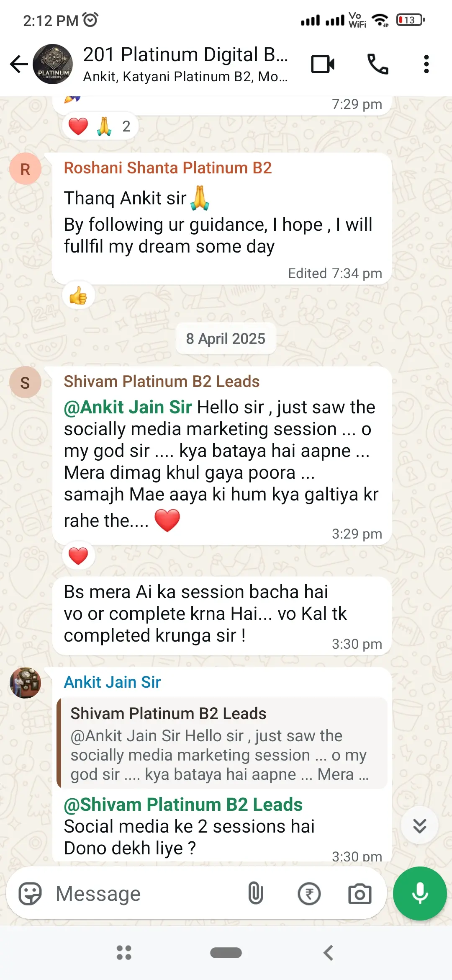
Task: Tap the paperclip attach icon
Action: click(x=255, y=893)
